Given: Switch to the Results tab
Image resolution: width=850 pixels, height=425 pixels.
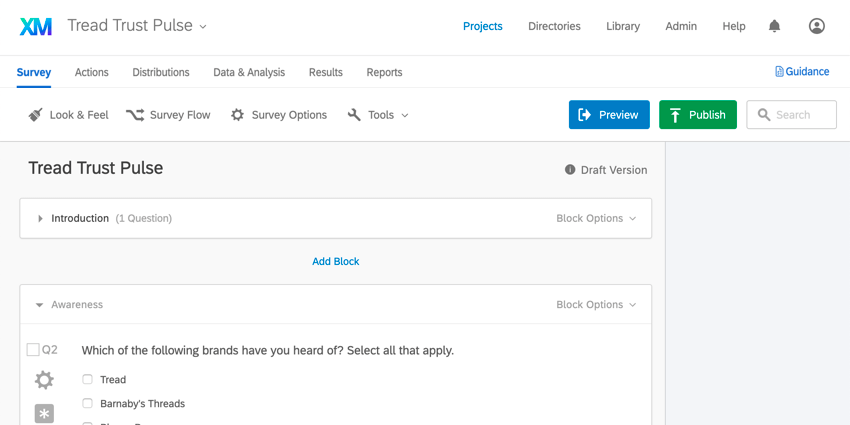Looking at the screenshot, I should coord(326,72).
